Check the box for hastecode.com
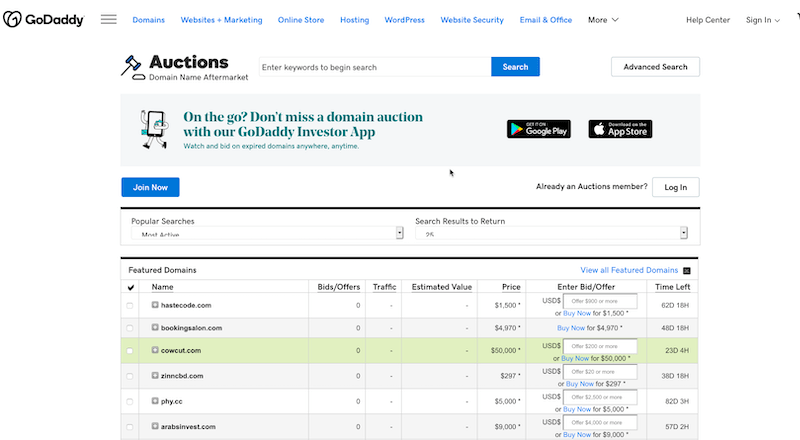This screenshot has width=800, height=440. (130, 305)
